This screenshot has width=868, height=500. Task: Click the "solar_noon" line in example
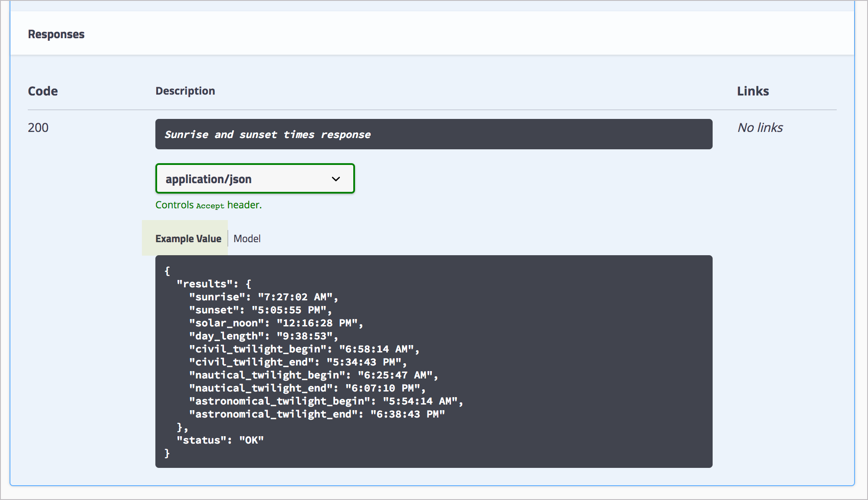tap(276, 323)
